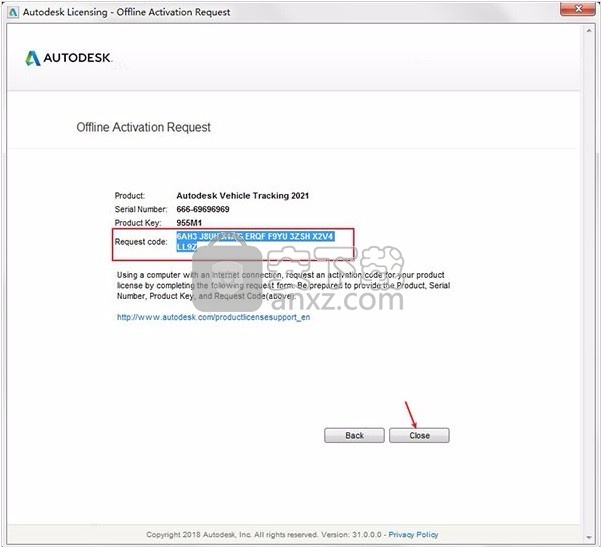Select the serial number 666-69696969

pos(203,209)
